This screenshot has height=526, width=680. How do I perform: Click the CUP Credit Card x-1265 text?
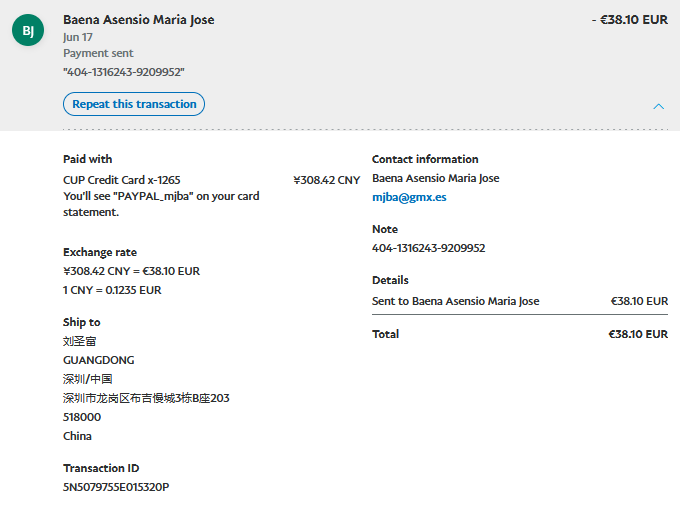122,180
